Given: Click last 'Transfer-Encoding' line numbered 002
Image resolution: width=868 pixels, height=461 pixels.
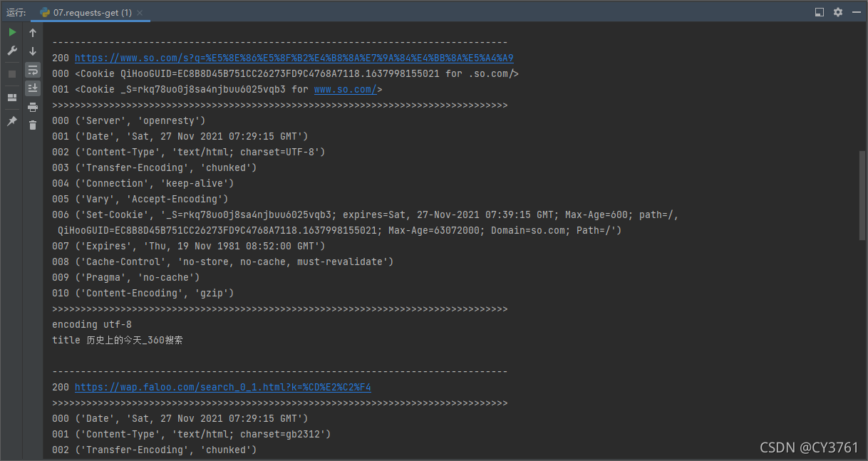Looking at the screenshot, I should point(155,450).
